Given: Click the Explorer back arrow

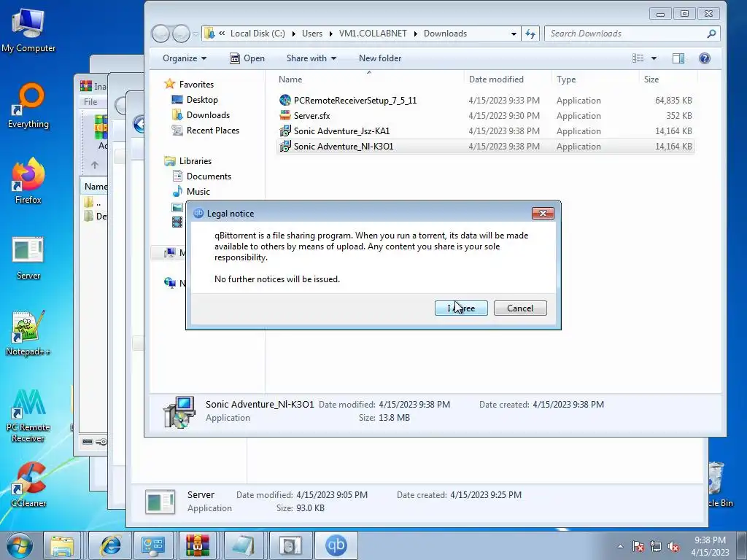Looking at the screenshot, I should coord(160,34).
